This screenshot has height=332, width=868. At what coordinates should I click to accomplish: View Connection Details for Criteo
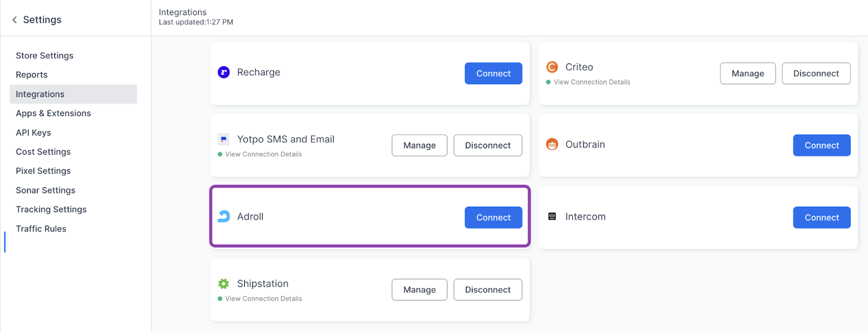coord(591,82)
